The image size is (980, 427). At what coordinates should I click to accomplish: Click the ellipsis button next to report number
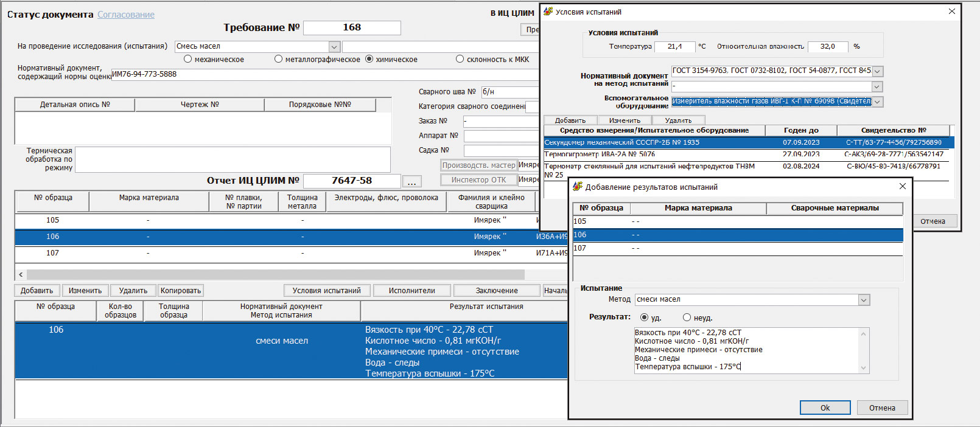click(x=412, y=181)
